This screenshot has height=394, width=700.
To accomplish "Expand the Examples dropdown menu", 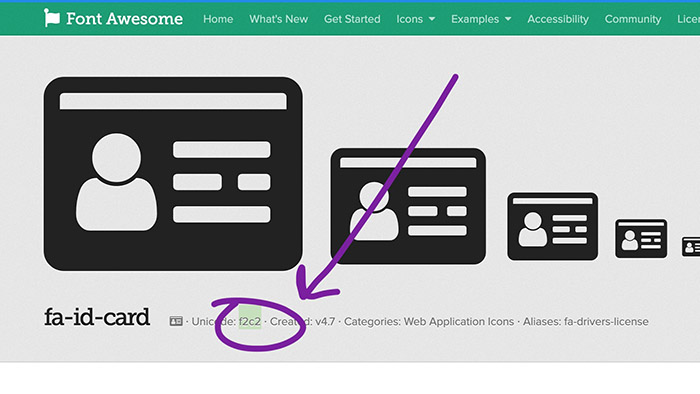I will (481, 19).
